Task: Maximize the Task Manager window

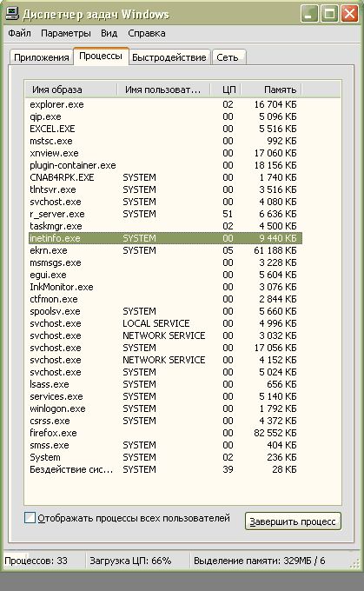Action: coord(330,14)
